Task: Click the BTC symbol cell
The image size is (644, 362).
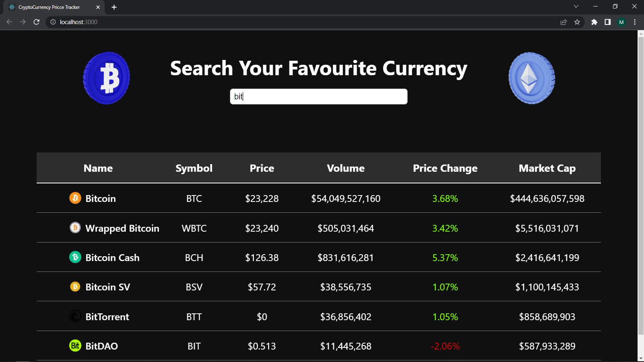Action: click(194, 198)
